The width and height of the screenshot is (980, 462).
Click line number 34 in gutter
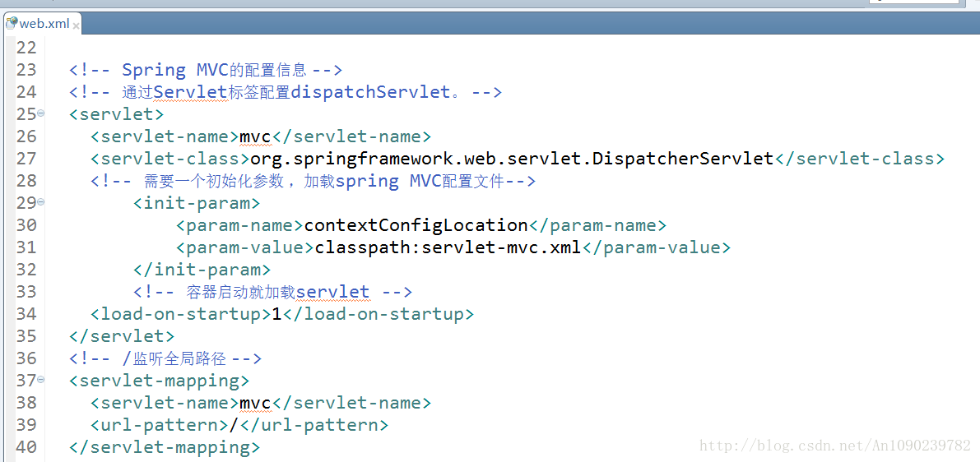coord(26,313)
